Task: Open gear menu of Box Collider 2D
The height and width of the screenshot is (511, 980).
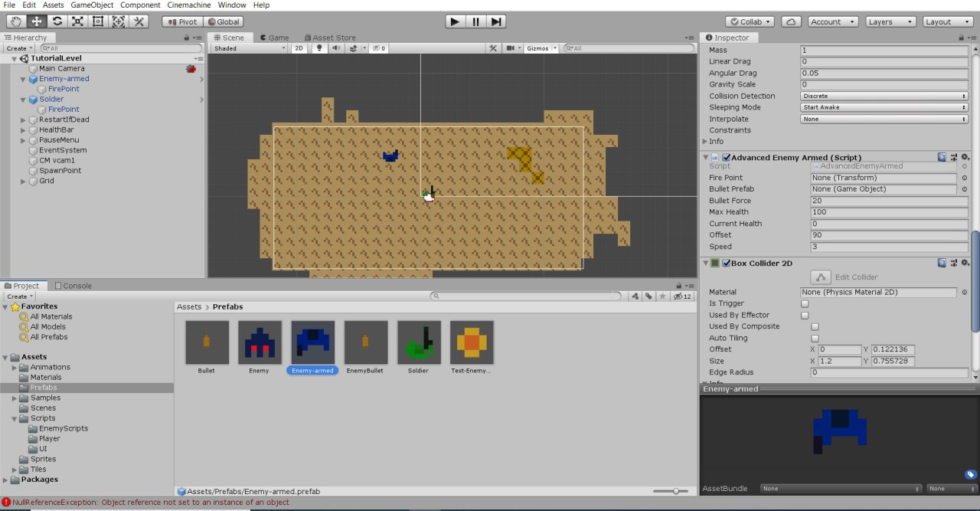Action: (x=965, y=263)
